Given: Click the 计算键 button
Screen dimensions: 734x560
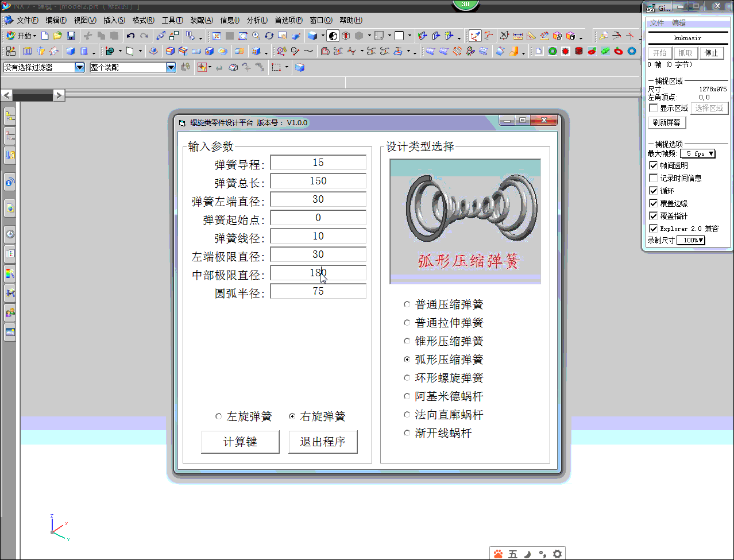Looking at the screenshot, I should coord(240,442).
